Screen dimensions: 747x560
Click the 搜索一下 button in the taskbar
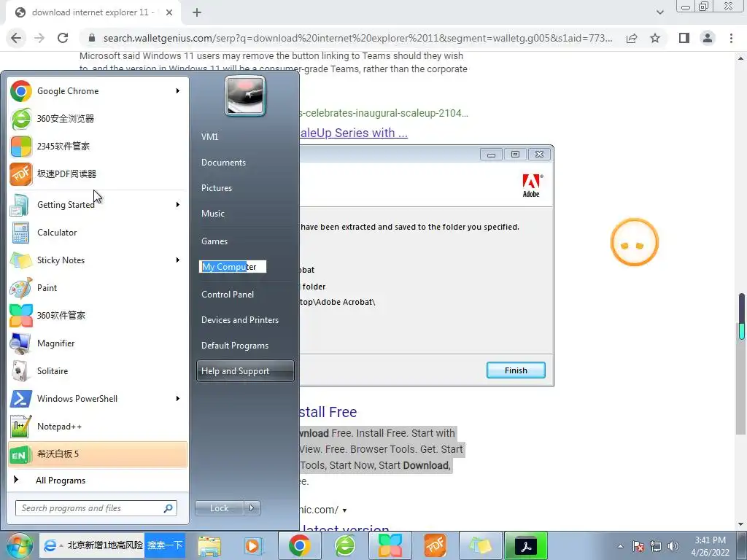click(165, 545)
